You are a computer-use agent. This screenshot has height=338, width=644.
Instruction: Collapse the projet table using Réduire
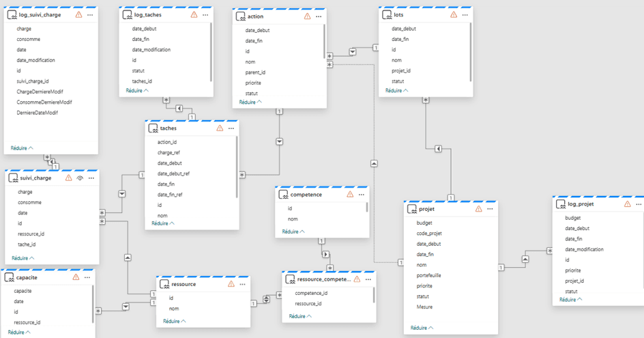pos(422,328)
